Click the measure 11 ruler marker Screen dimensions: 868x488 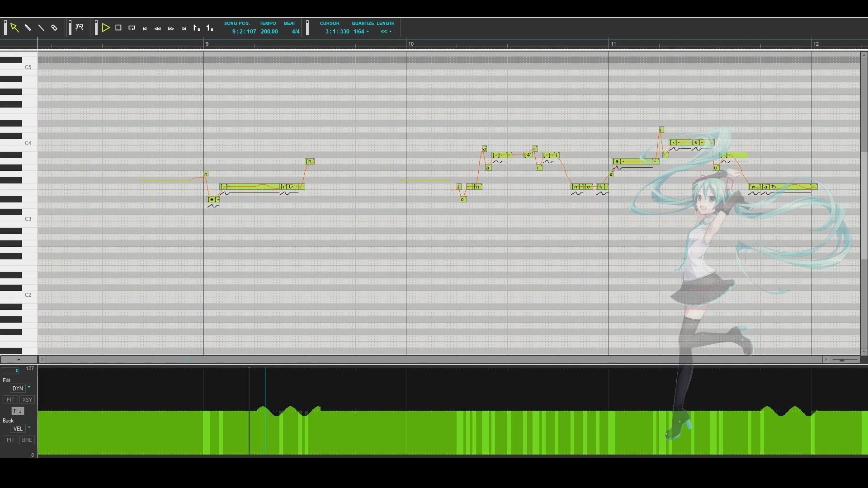pos(613,44)
